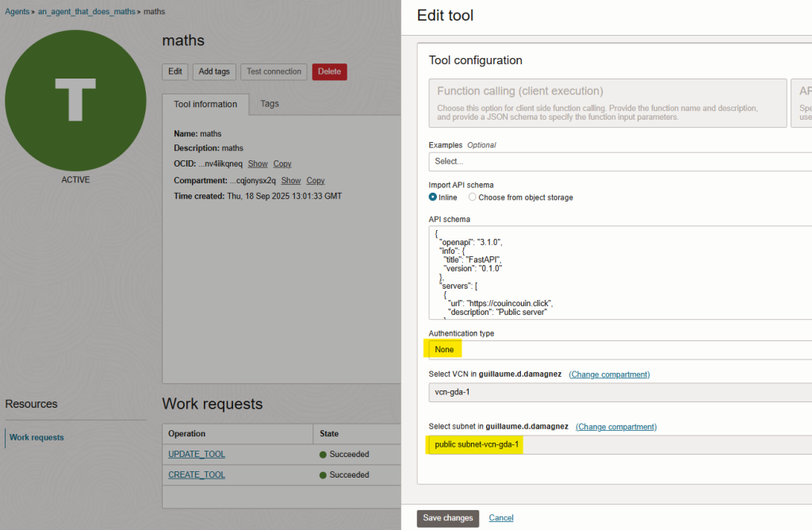Select Choose from object storage option

click(473, 198)
